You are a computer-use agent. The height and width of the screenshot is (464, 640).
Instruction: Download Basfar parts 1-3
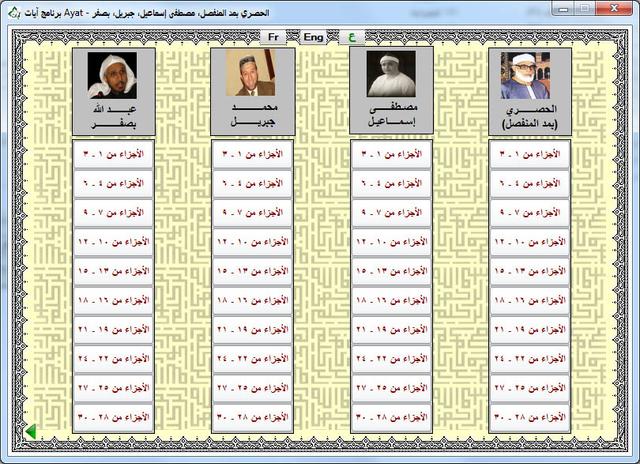pyautogui.click(x=113, y=154)
